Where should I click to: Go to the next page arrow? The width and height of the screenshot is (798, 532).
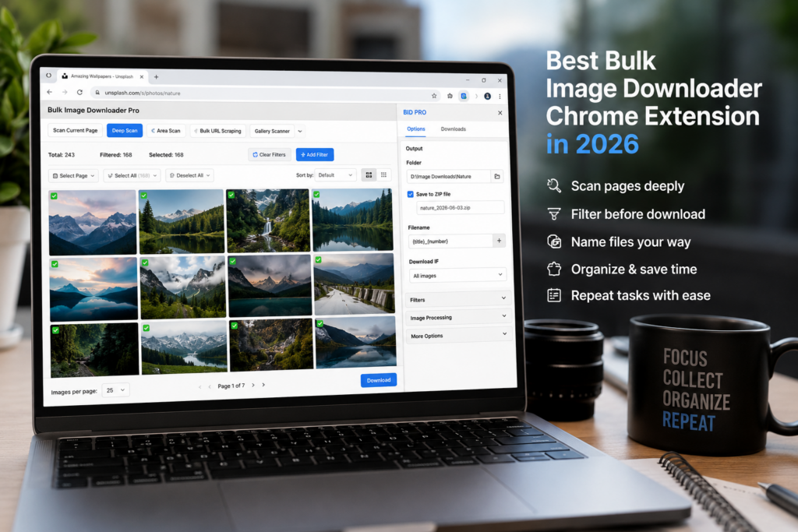coord(253,385)
